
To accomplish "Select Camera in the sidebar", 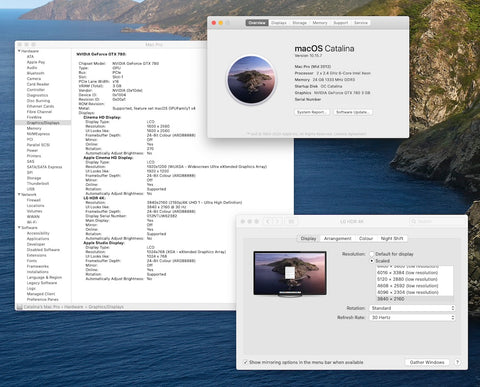I will [34, 79].
